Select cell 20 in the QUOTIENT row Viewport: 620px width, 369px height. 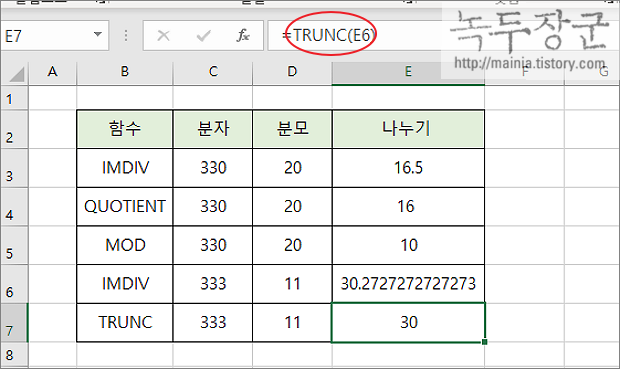(x=292, y=207)
